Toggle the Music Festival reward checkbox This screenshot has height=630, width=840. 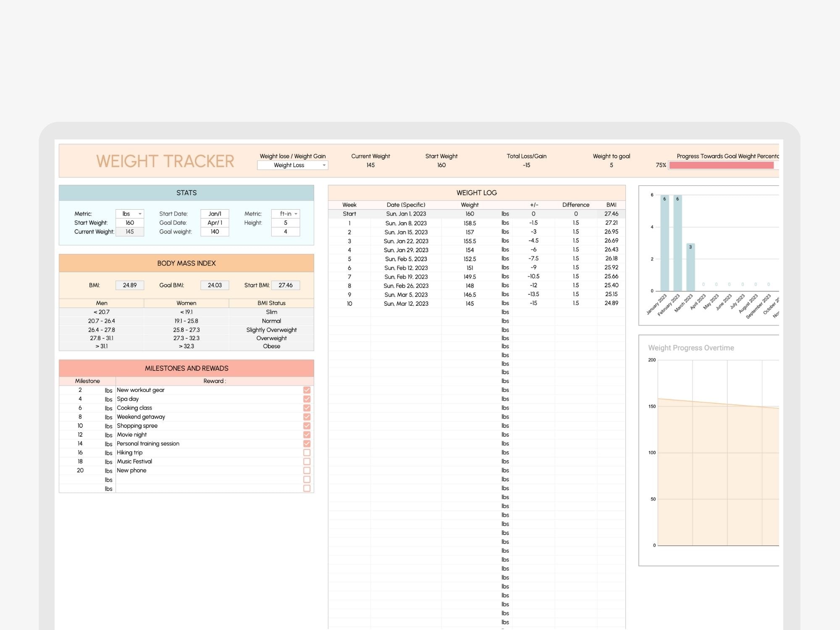pyautogui.click(x=307, y=461)
